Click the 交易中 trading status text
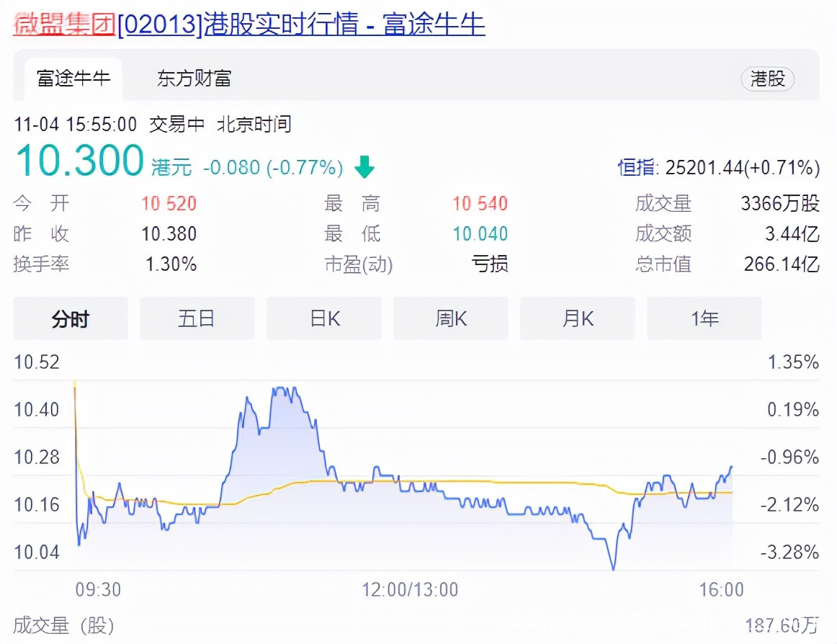The height and width of the screenshot is (644, 837). (176, 125)
